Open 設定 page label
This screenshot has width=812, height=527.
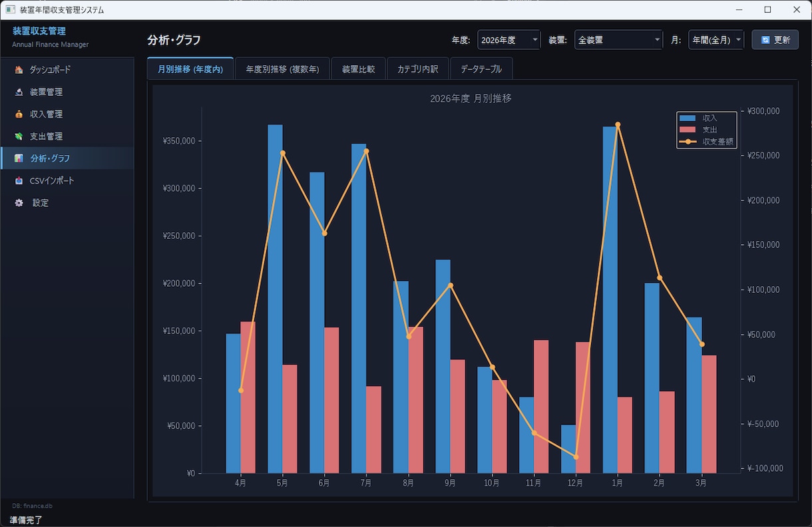(41, 203)
